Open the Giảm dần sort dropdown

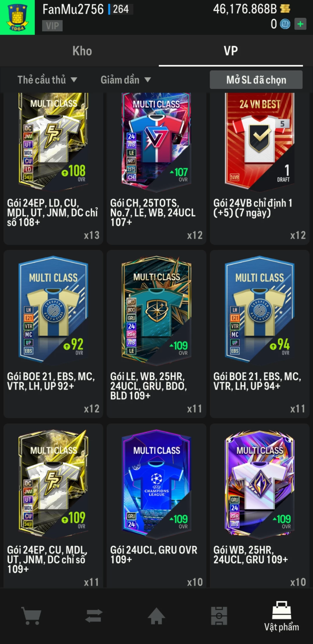pyautogui.click(x=126, y=80)
